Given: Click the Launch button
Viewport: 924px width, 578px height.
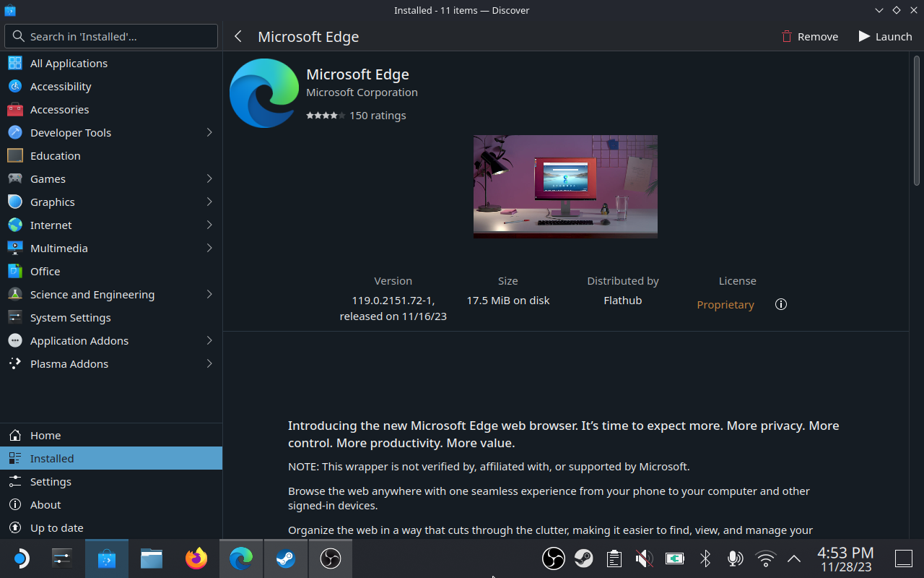Looking at the screenshot, I should (x=885, y=36).
